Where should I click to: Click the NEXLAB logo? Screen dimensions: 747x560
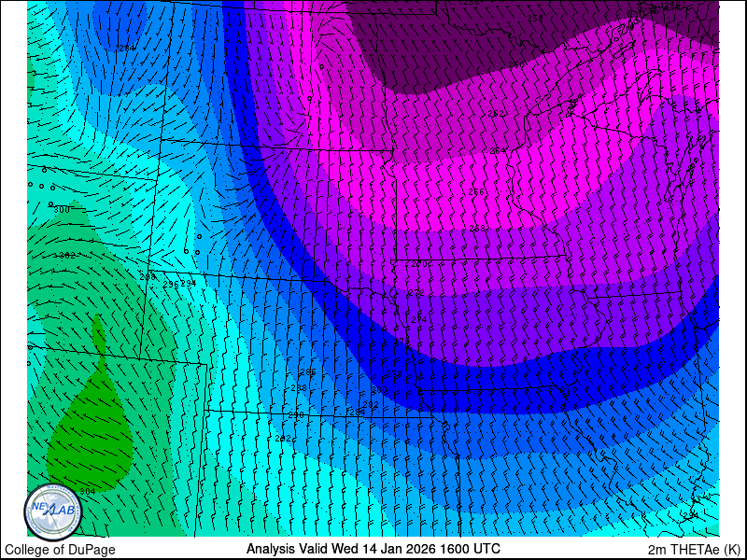click(x=53, y=512)
